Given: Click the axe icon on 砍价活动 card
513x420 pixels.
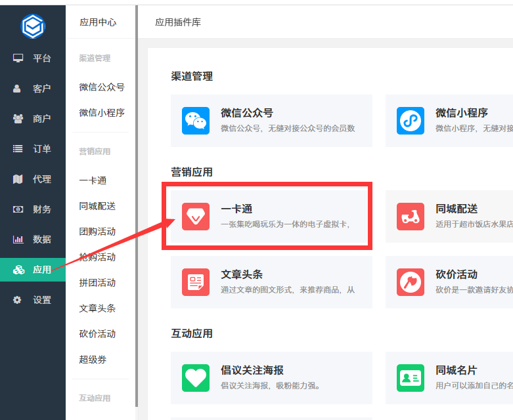Looking at the screenshot, I should [411, 282].
